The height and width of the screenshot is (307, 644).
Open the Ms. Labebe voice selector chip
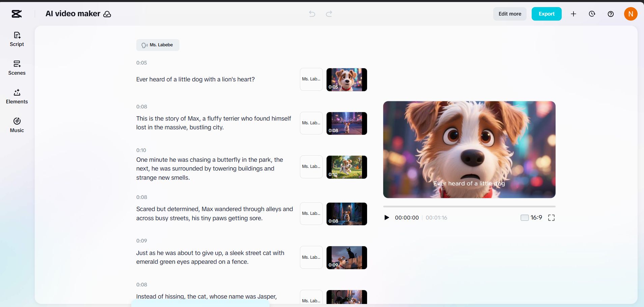point(158,45)
